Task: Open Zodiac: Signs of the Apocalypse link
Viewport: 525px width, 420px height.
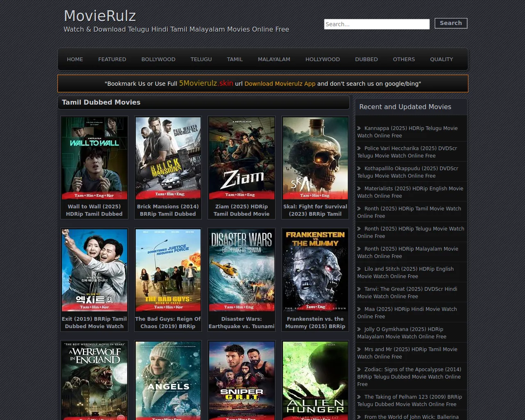Action: tap(409, 377)
